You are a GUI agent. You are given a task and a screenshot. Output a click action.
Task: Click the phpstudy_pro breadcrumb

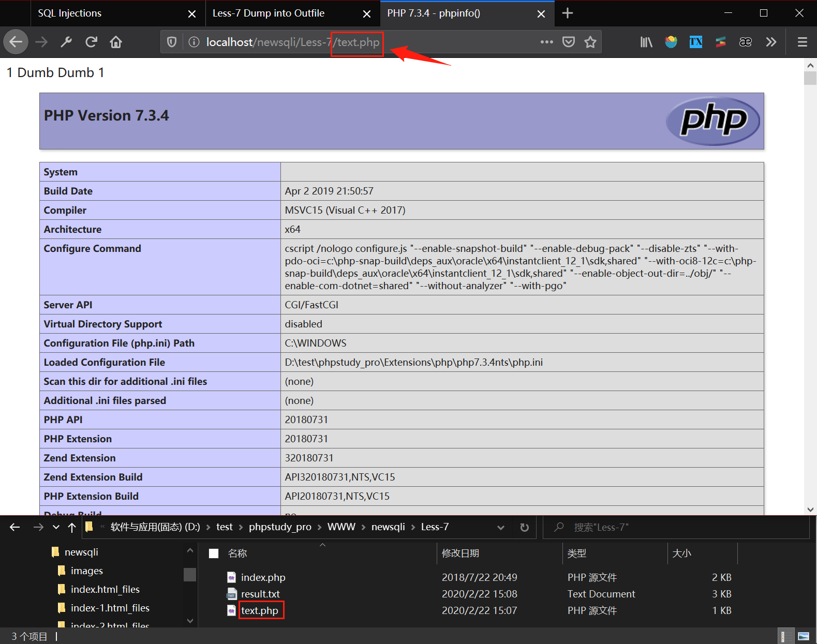(x=280, y=527)
